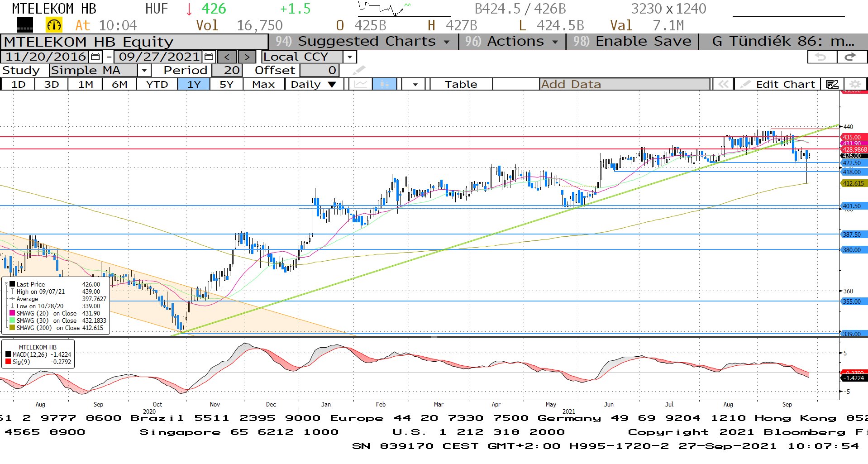Click the undo arrow button
The image size is (868, 464).
coord(821,57)
